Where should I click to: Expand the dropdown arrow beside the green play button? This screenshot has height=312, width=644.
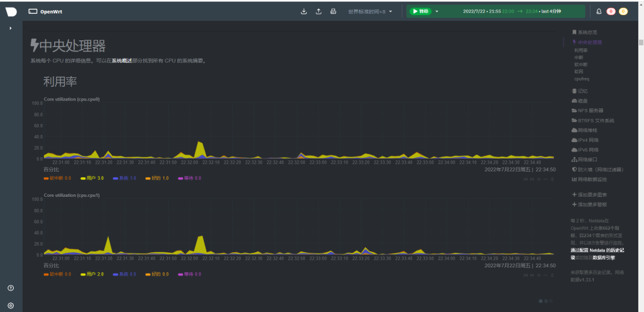436,11
